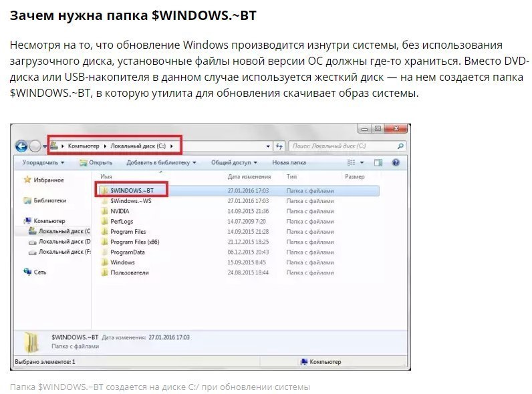The height and width of the screenshot is (394, 532).
Task: Click the Back navigation arrow in Explorer
Action: click(x=21, y=146)
